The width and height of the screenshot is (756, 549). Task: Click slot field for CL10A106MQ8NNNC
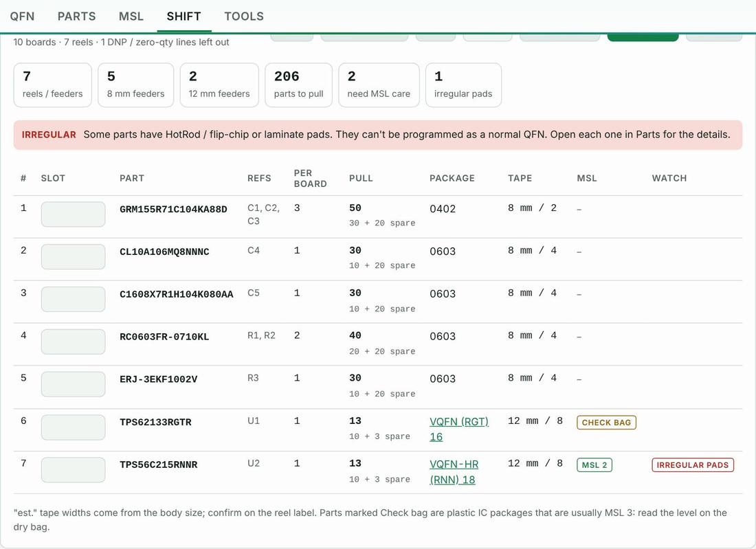[x=74, y=256]
